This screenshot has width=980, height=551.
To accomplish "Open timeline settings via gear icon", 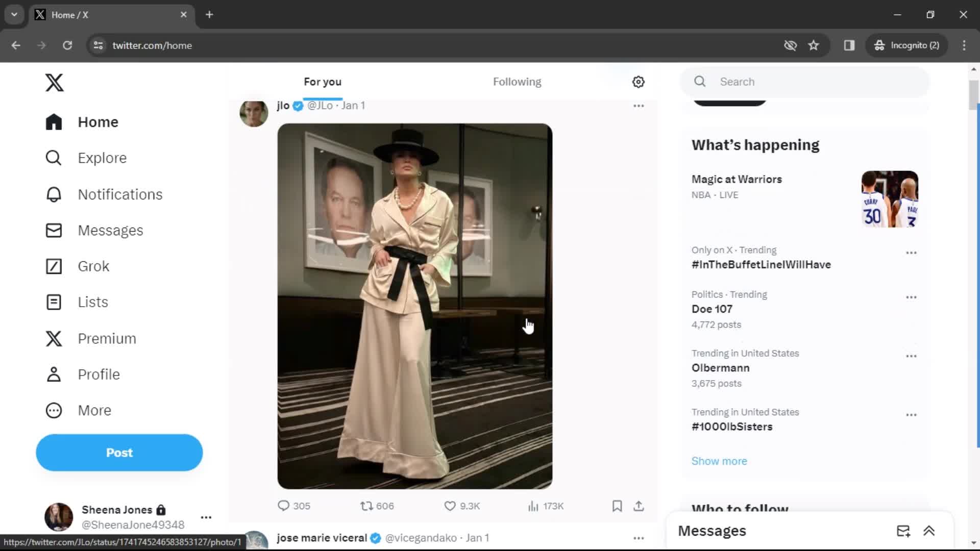I will pyautogui.click(x=638, y=82).
